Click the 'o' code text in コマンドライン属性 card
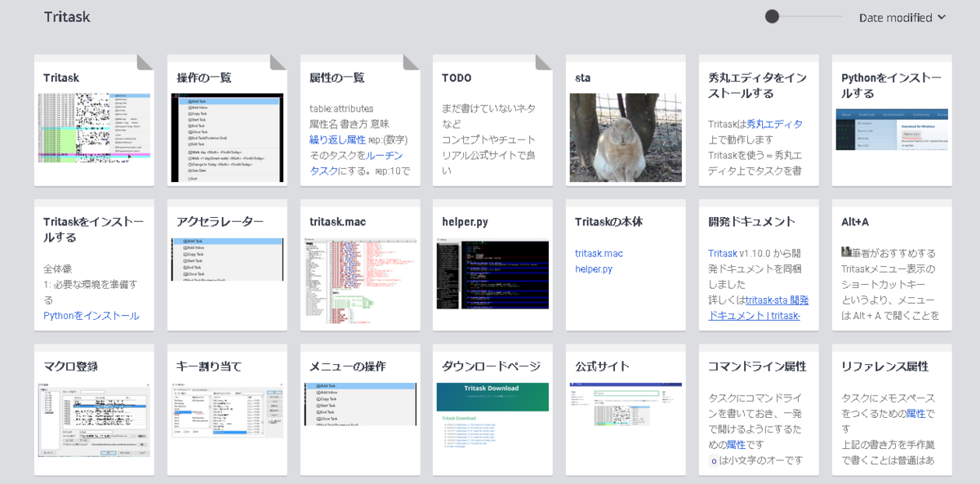The image size is (980, 484). pyautogui.click(x=713, y=460)
